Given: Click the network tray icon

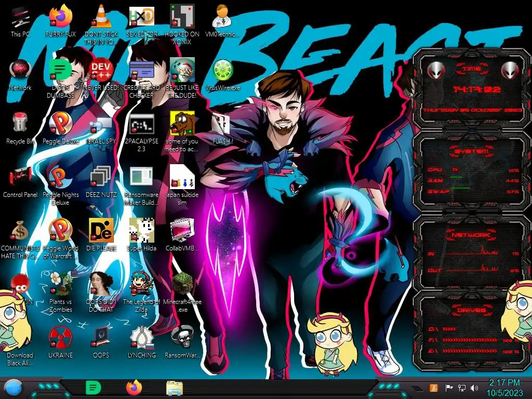Looking at the screenshot, I should click(462, 388).
